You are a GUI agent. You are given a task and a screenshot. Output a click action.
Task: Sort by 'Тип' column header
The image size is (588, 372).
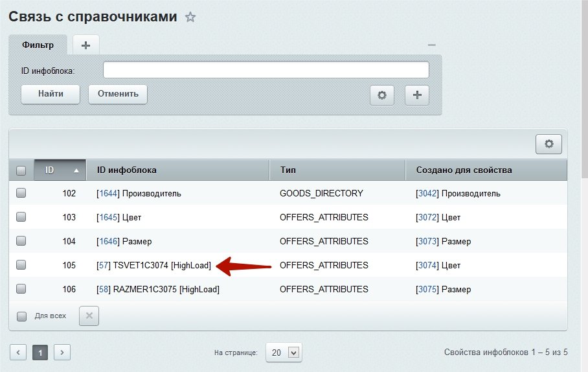pyautogui.click(x=337, y=170)
